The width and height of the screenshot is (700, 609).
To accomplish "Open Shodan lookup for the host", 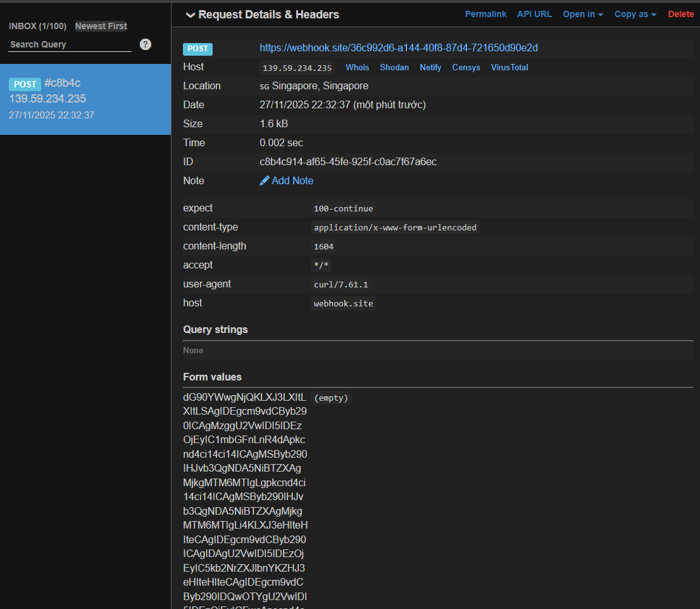I will [x=394, y=68].
